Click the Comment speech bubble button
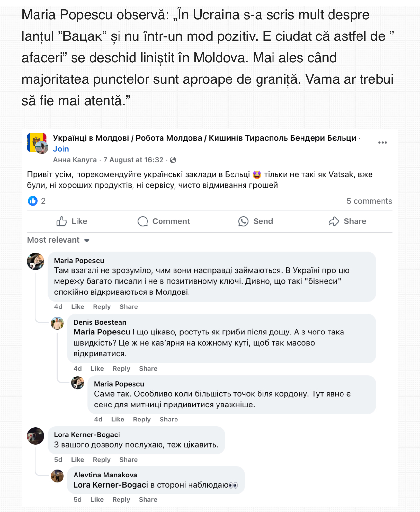Screen dimensions: 420x512 coord(164,221)
